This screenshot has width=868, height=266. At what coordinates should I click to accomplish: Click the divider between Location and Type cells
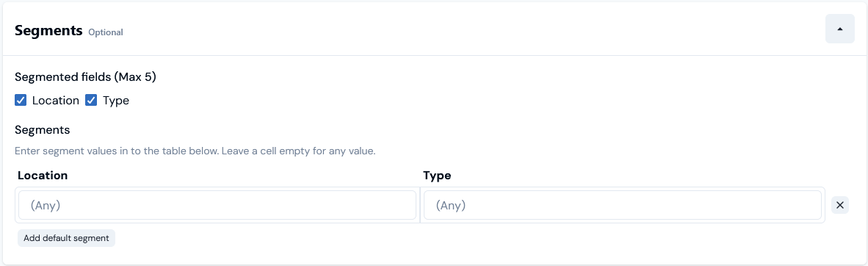pos(420,205)
